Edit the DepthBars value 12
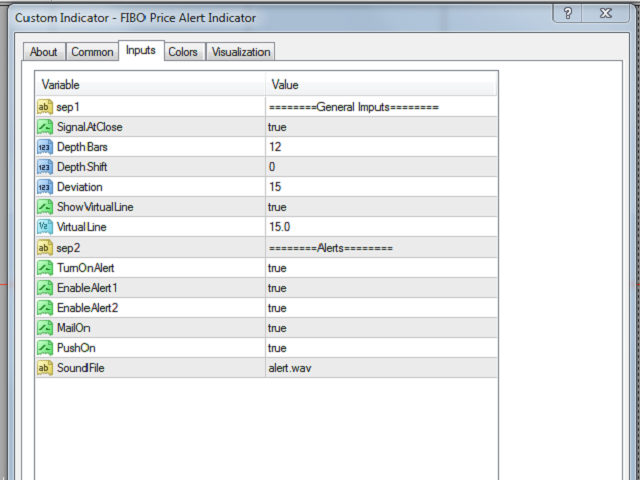Screen dimensions: 640x480 [380, 147]
